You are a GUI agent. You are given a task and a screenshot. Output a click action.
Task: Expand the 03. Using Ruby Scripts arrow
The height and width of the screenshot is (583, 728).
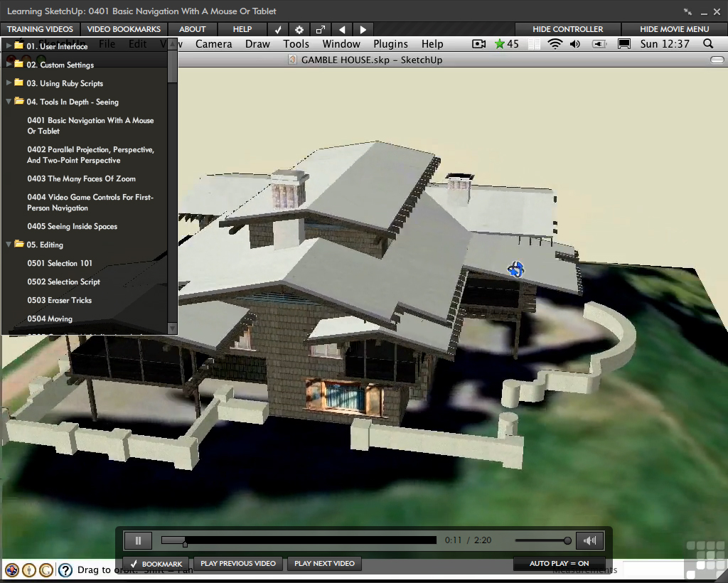click(x=9, y=82)
